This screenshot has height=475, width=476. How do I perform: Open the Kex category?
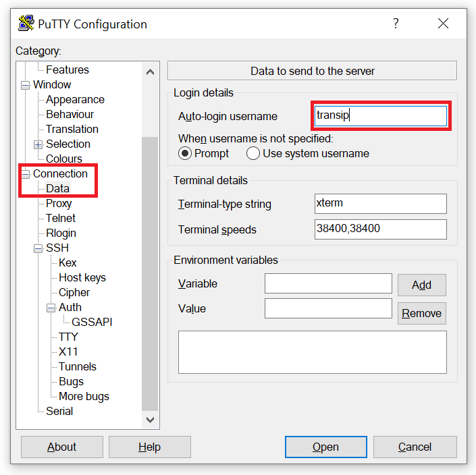click(x=68, y=263)
